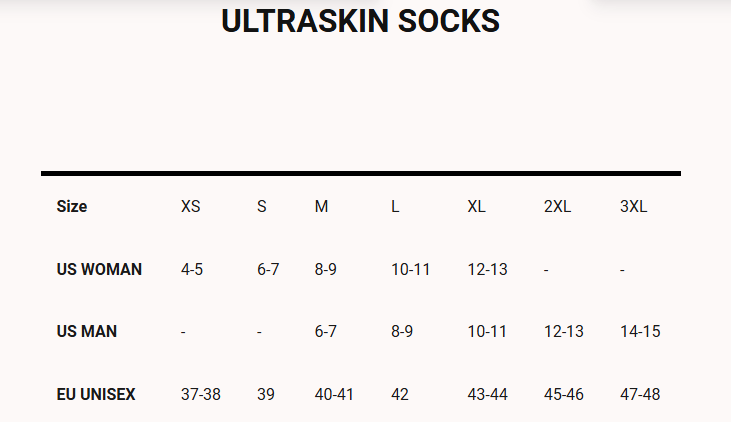
Task: Click EU unisex size 45-46 cell
Action: pyautogui.click(x=564, y=394)
